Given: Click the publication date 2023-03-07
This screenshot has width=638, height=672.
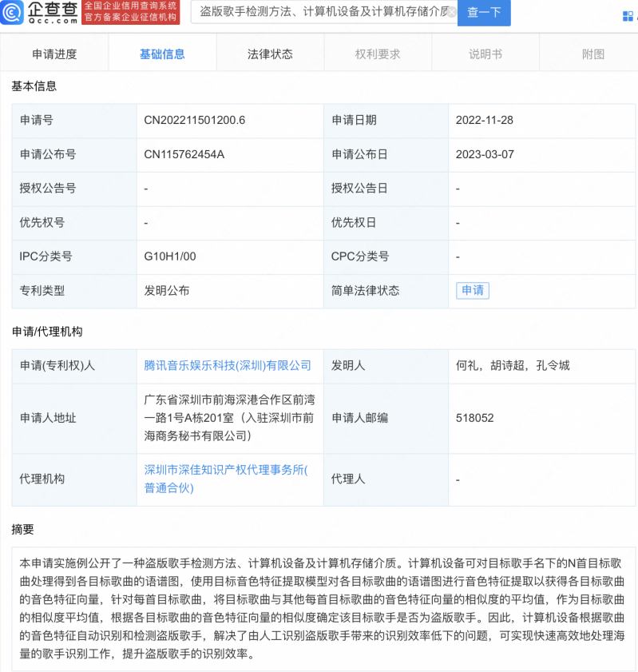Looking at the screenshot, I should point(485,154).
